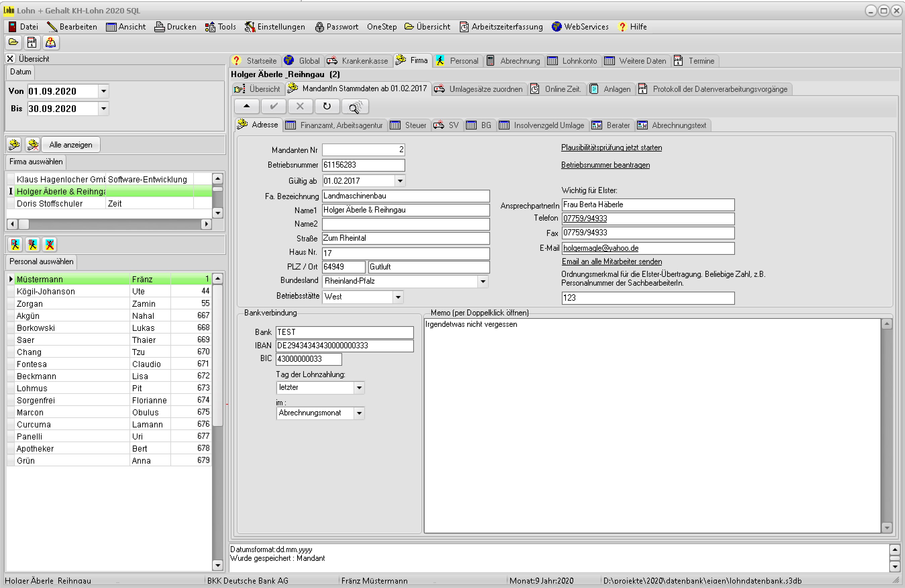Open the Termine tab
Screen dimensions: 905x588
point(695,61)
